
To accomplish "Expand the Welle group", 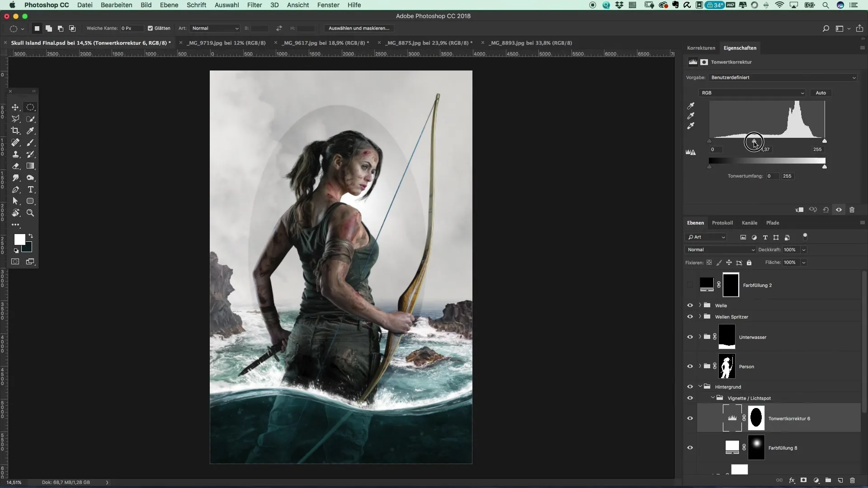I will click(700, 305).
